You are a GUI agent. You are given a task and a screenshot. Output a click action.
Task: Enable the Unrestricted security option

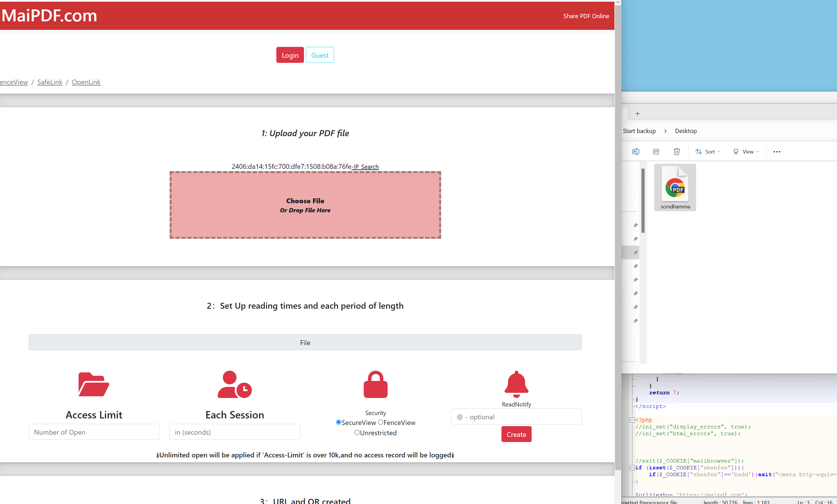click(x=357, y=432)
